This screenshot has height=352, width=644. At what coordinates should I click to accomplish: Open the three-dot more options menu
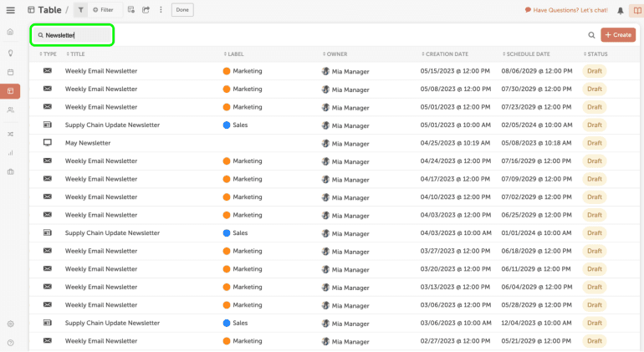(x=159, y=10)
